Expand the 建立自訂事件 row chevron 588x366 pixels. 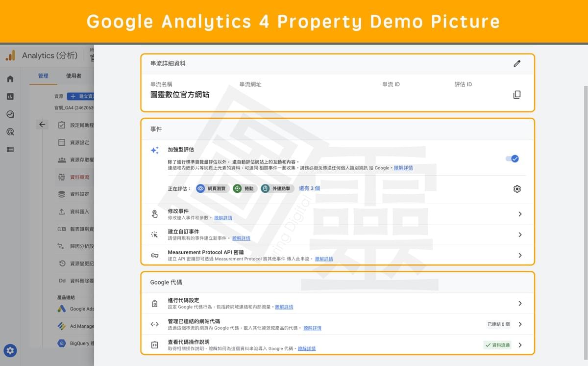coord(520,235)
